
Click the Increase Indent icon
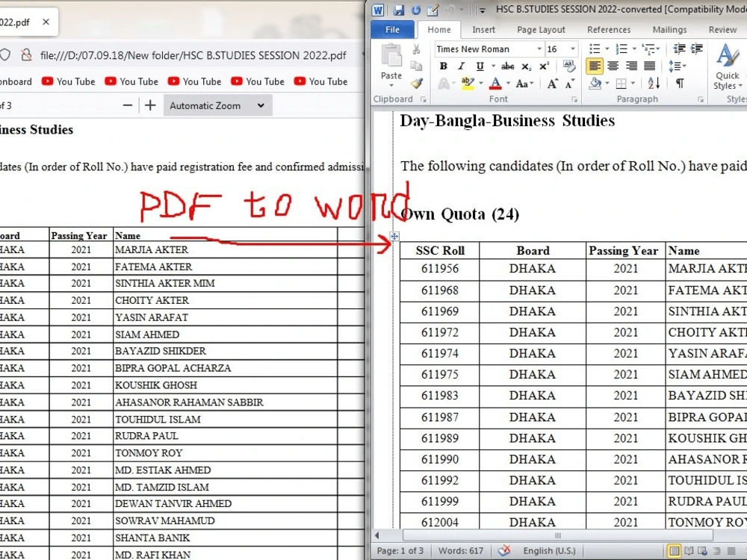(x=696, y=49)
